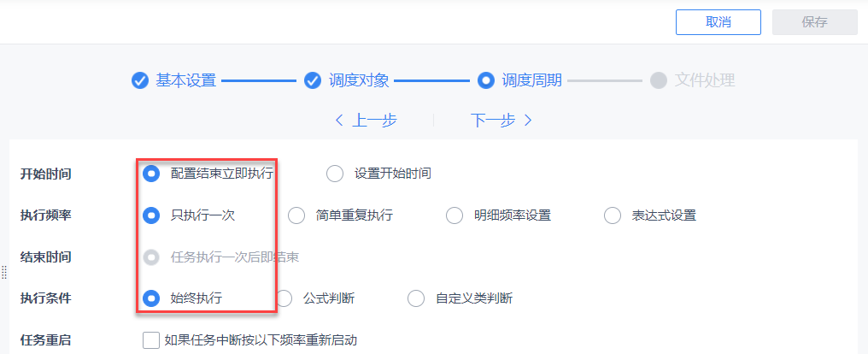Switch to the 文件处理 step tab
This screenshot has width=868, height=354.
pos(704,80)
